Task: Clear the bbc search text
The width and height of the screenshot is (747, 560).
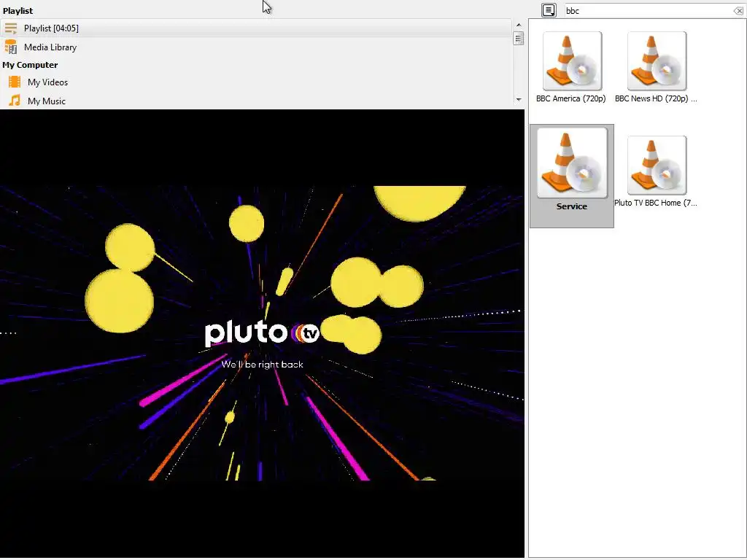Action: point(738,11)
